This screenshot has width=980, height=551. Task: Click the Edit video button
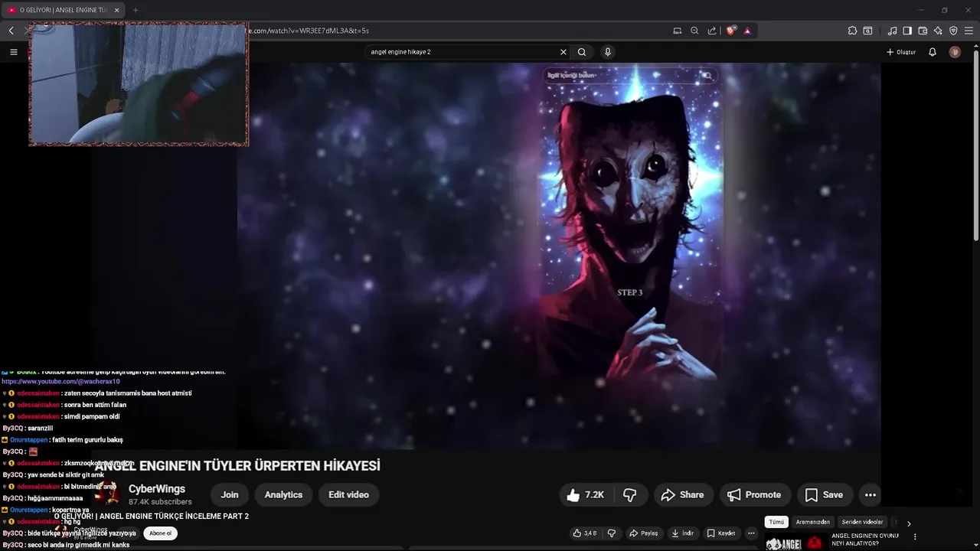[348, 495]
